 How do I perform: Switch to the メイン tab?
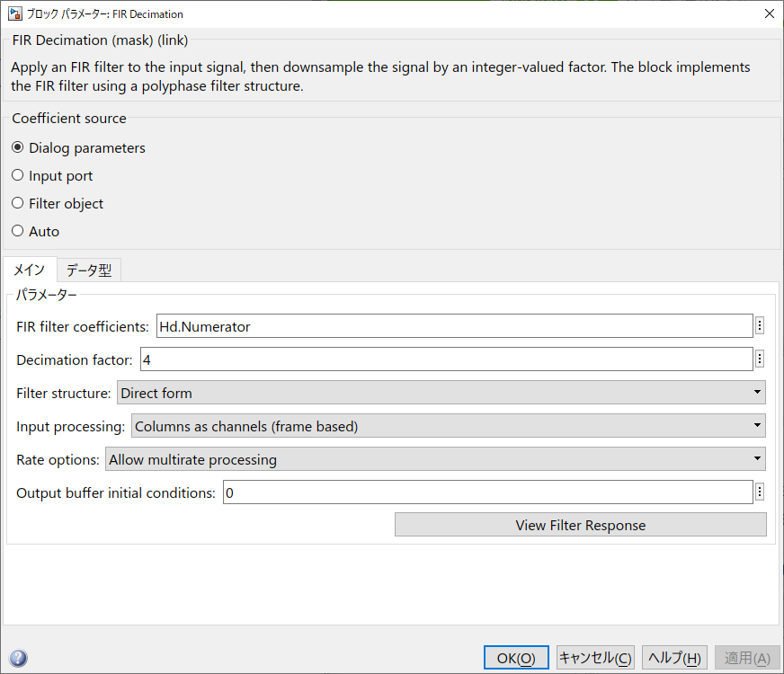tap(30, 270)
